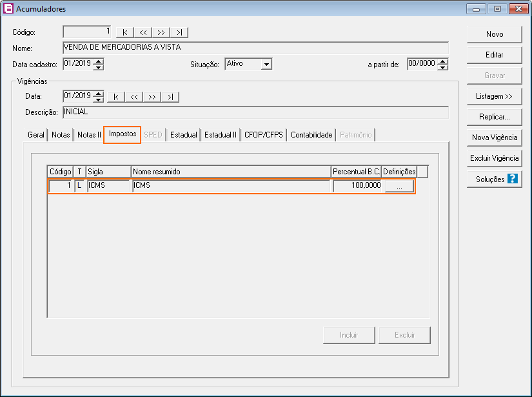Click the Percentual B.C. value 100,0000
532x397 pixels.
click(357, 186)
